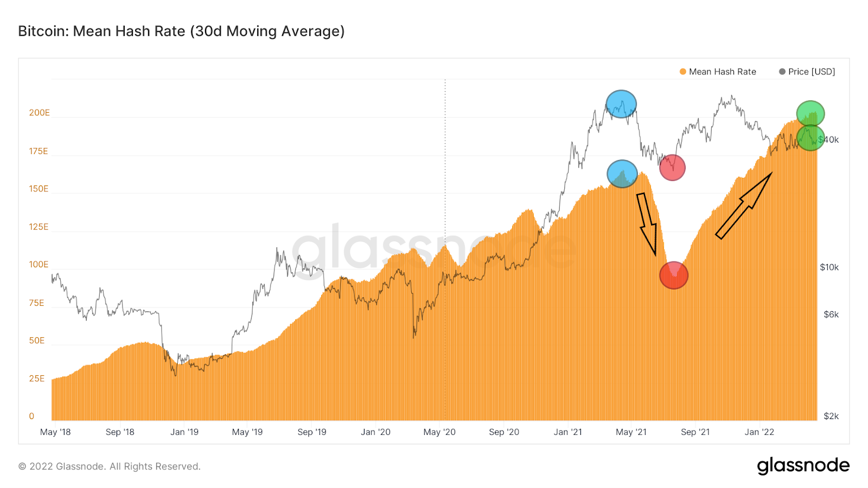Click the blue circle on the price peak

[621, 104]
